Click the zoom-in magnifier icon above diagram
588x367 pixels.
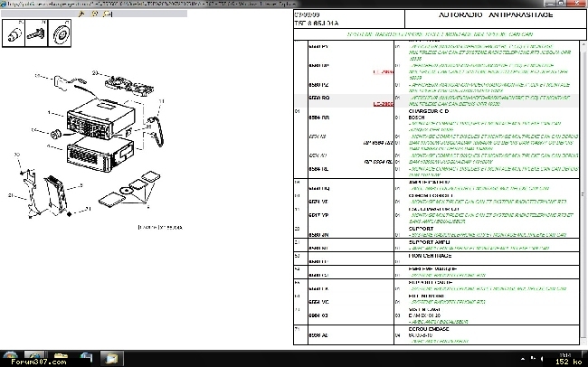[x=108, y=14]
